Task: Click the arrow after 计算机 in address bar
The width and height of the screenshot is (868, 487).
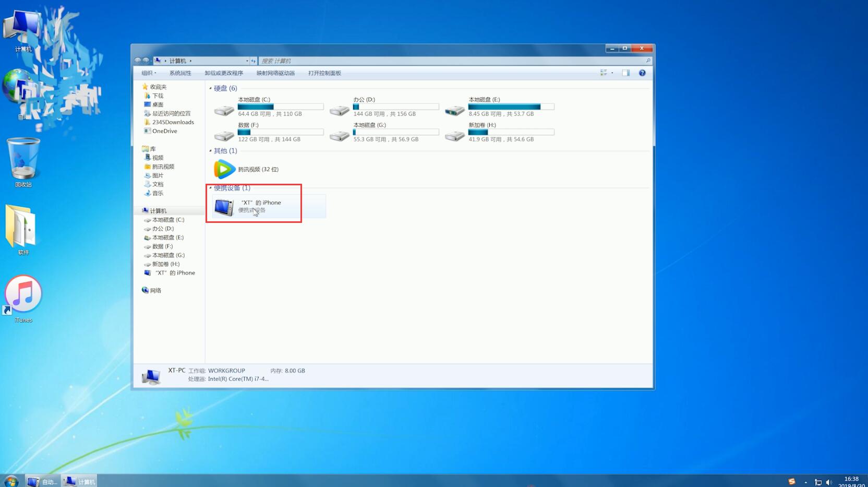Action: click(190, 61)
